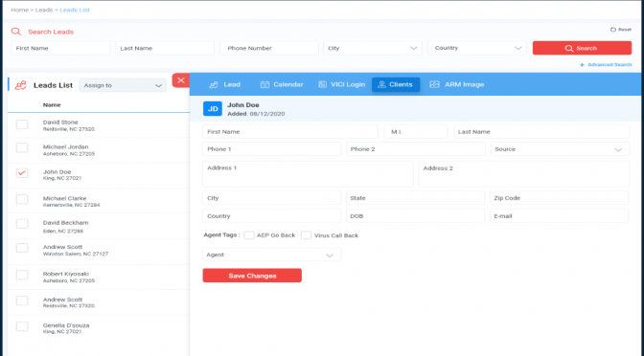Click the client form First Name field
The width and height of the screenshot is (644, 356).
(290, 132)
